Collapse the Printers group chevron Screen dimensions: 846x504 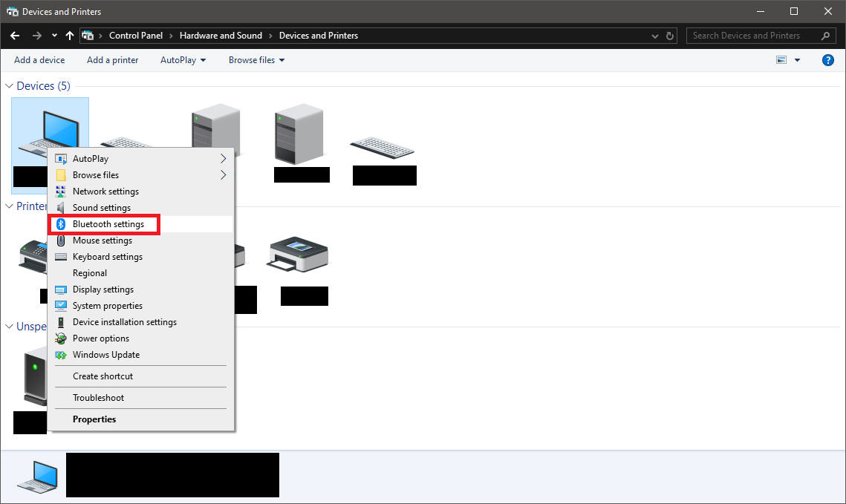pyautogui.click(x=9, y=206)
